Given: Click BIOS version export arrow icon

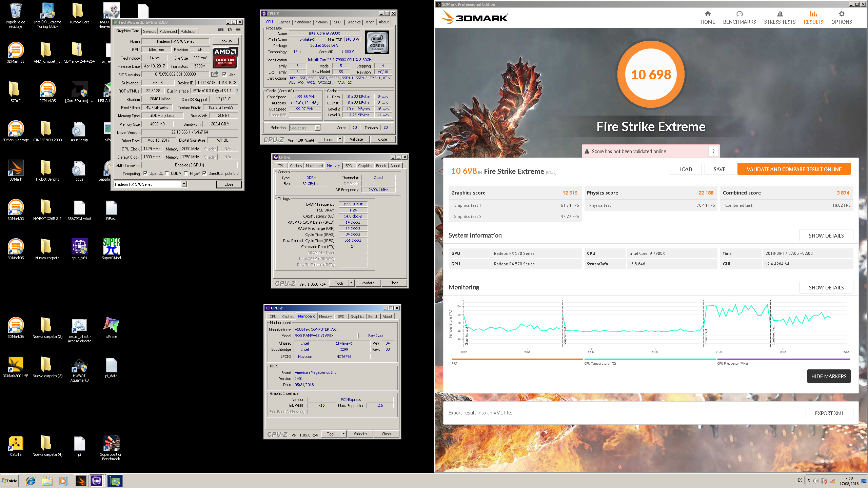Looking at the screenshot, I should (215, 74).
